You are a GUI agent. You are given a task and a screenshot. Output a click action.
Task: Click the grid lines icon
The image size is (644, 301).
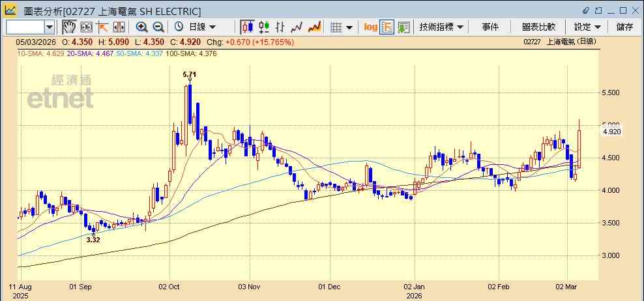point(336,27)
